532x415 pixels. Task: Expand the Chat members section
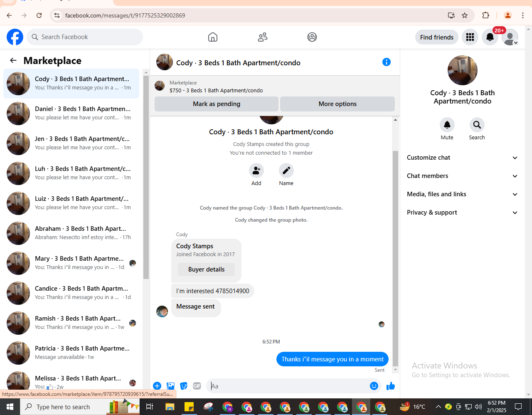pyautogui.click(x=462, y=176)
